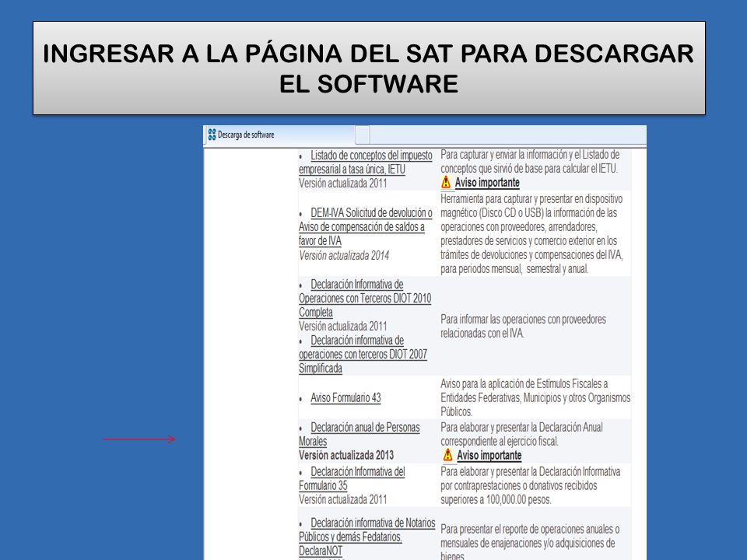Select the 'Descarga de software' browser tab

click(x=279, y=135)
